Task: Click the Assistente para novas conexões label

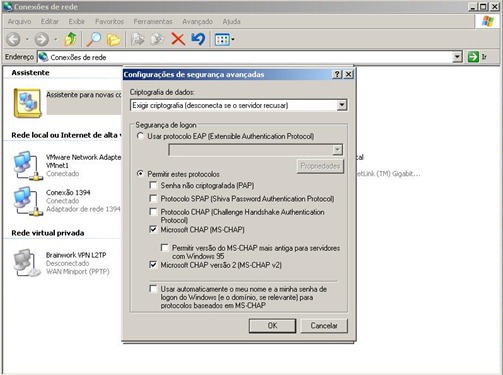Action: pyautogui.click(x=84, y=95)
